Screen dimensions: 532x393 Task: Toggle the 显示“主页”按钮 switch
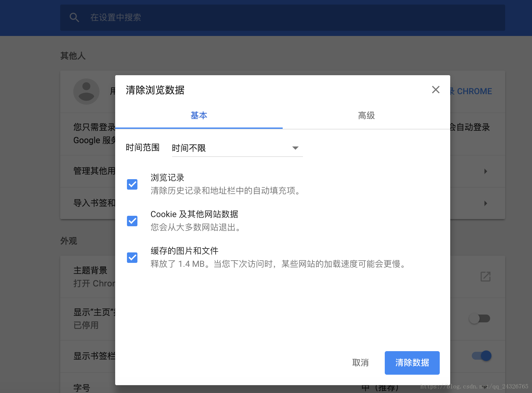(x=480, y=318)
